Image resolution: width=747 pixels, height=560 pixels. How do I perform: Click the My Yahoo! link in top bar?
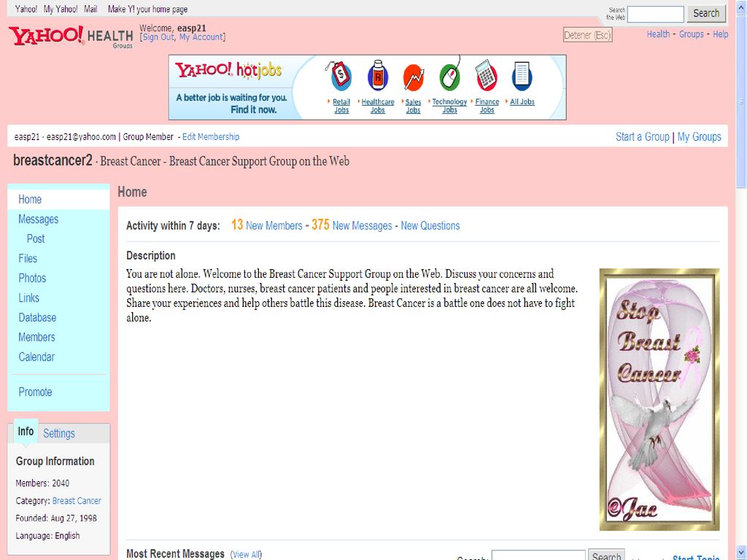coord(61,9)
